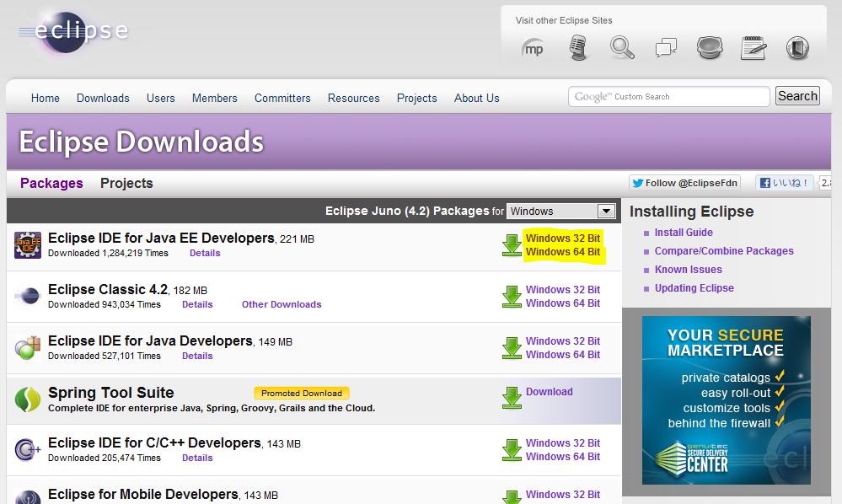Click the Java EE Developers package icon
Image resolution: width=842 pixels, height=504 pixels.
click(28, 245)
